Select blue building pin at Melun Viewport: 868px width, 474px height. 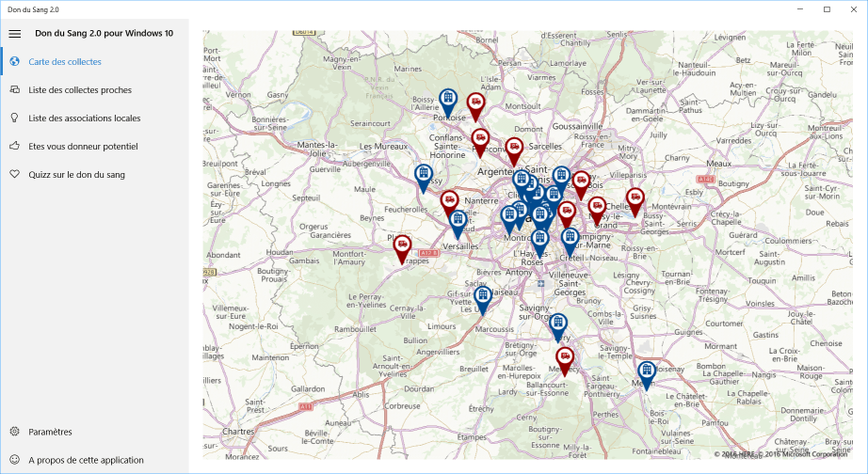point(646,374)
